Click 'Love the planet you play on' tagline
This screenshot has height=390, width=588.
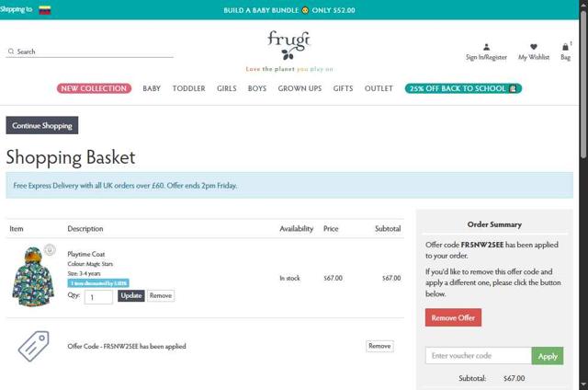(289, 69)
